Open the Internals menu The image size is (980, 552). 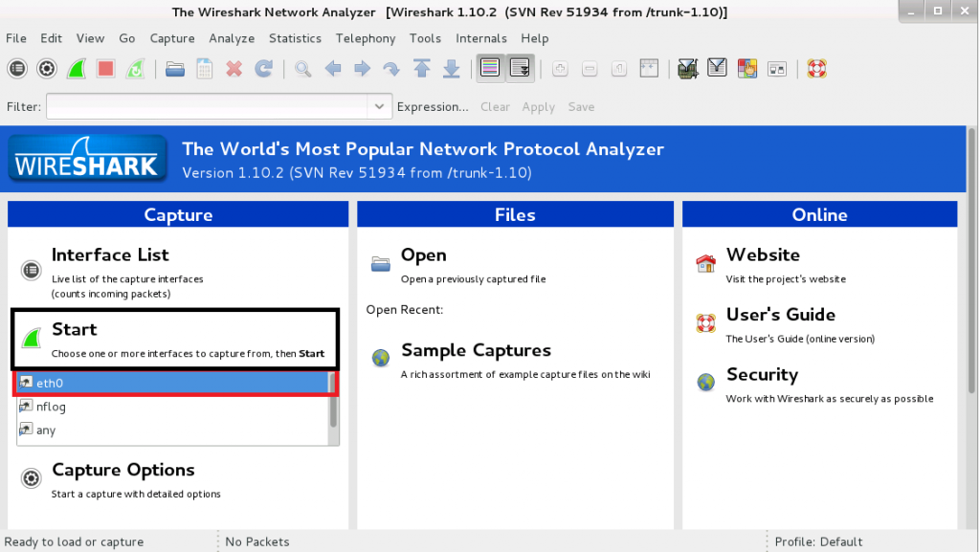tap(481, 38)
